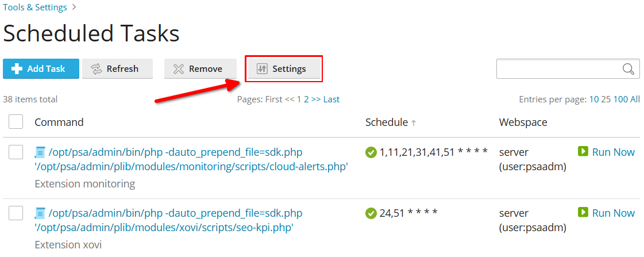Click the magnifier search icon
Image resolution: width=644 pixels, height=257 pixels.
click(x=628, y=68)
